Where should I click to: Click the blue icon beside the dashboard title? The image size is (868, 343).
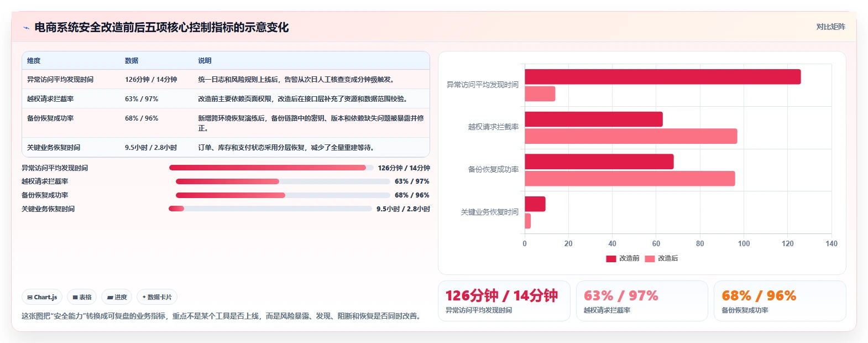pyautogui.click(x=26, y=28)
